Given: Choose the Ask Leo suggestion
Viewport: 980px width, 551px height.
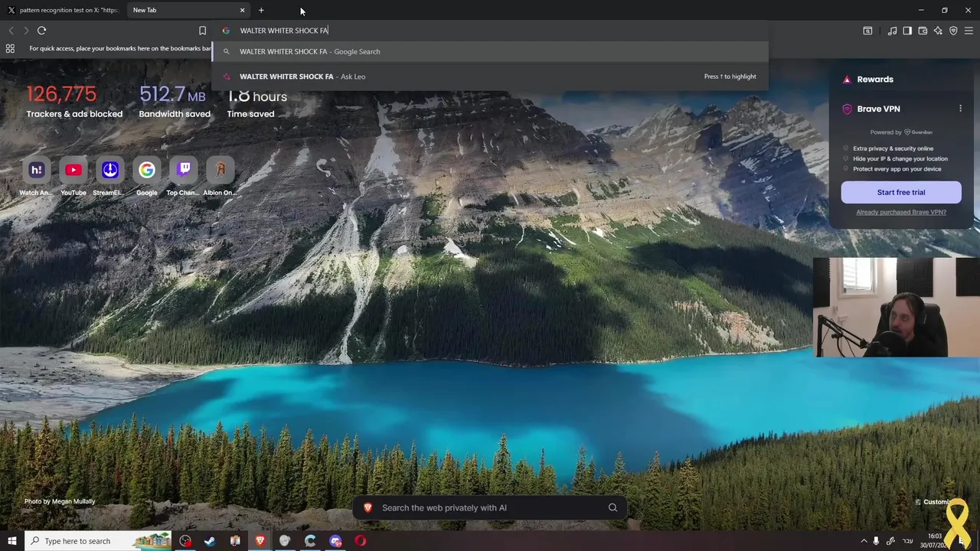Looking at the screenshot, I should click(490, 77).
